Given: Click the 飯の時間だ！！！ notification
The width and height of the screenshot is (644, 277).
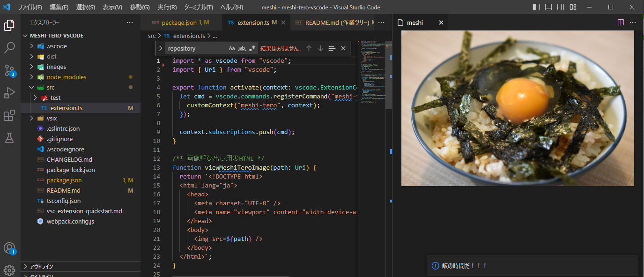Looking at the screenshot, I should 532,266.
